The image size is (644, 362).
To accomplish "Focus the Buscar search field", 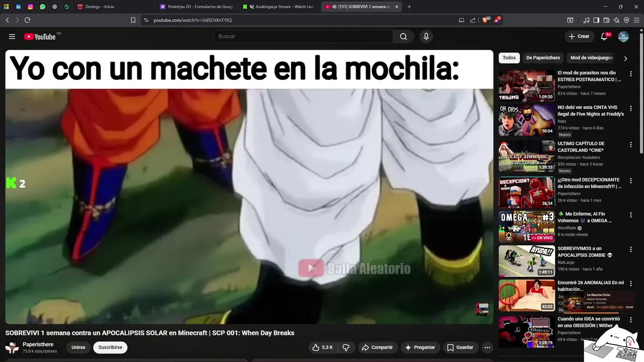I will click(x=303, y=36).
